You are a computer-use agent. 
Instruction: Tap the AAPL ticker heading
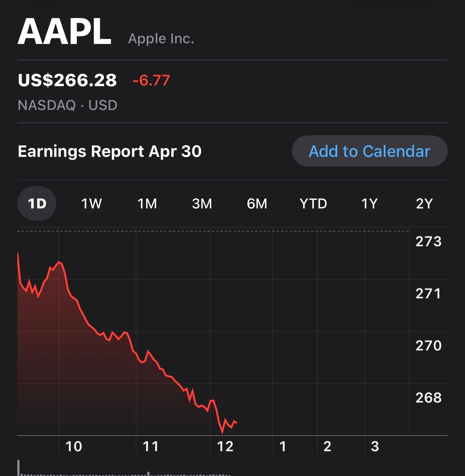point(65,32)
